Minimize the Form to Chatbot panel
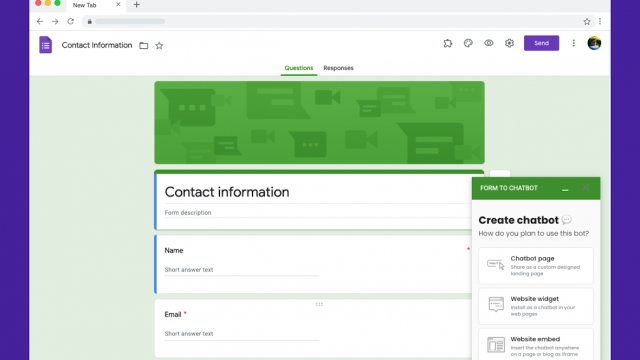Screen dimensions: 640x360 pos(565,189)
